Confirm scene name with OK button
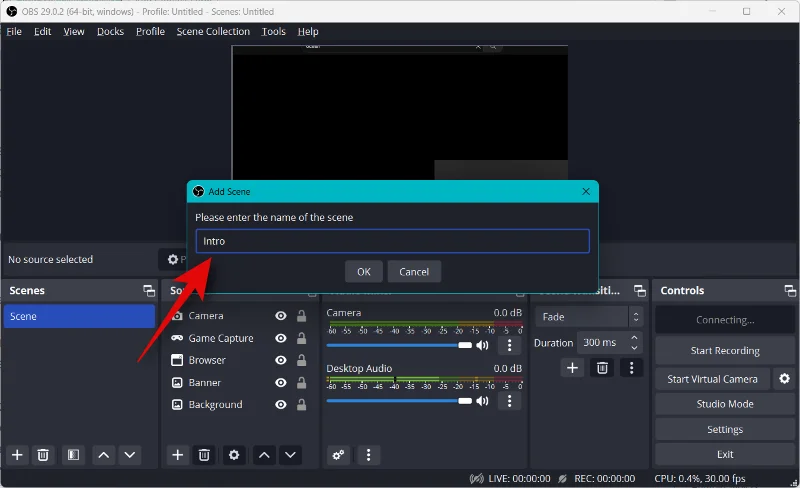This screenshot has height=488, width=800. click(364, 272)
